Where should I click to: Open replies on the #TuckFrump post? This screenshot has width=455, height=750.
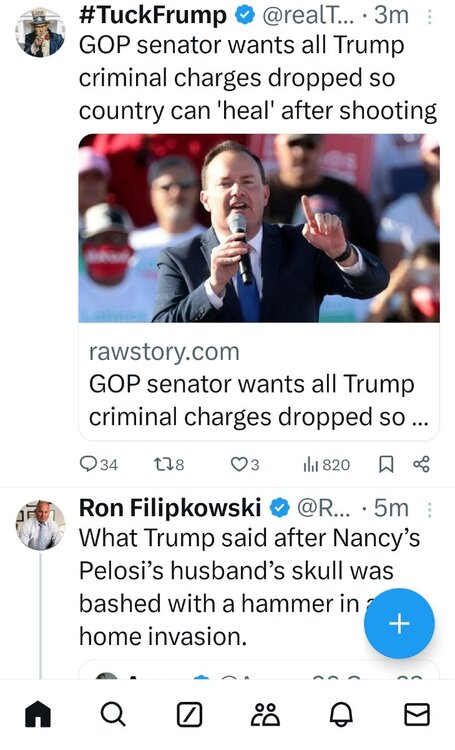(x=99, y=464)
